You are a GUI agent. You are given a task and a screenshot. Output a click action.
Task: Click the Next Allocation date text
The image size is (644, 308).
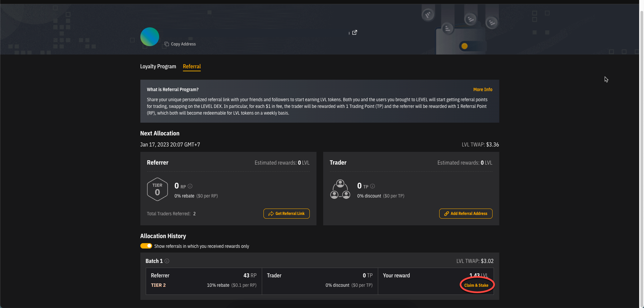[x=170, y=145]
